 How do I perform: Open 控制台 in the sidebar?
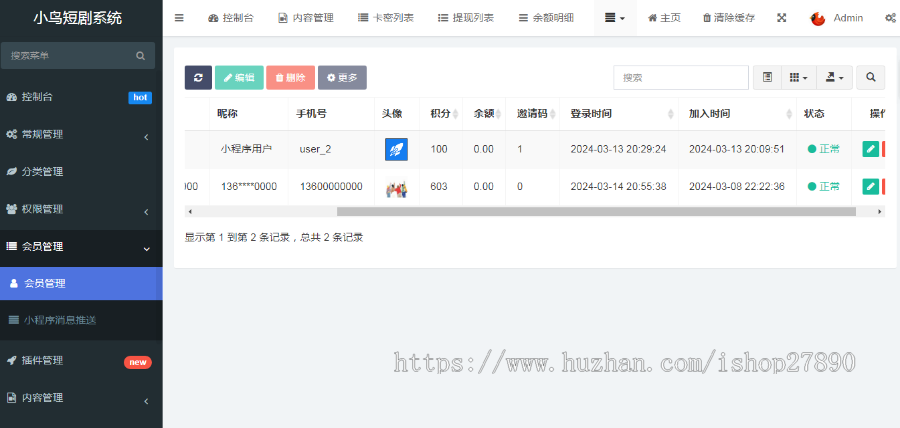[x=37, y=97]
